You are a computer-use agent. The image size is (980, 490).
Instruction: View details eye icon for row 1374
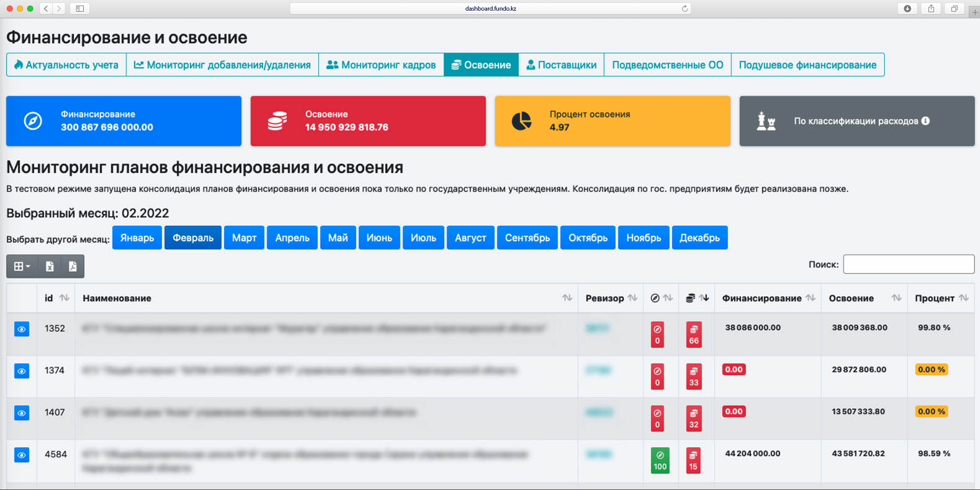pos(21,371)
